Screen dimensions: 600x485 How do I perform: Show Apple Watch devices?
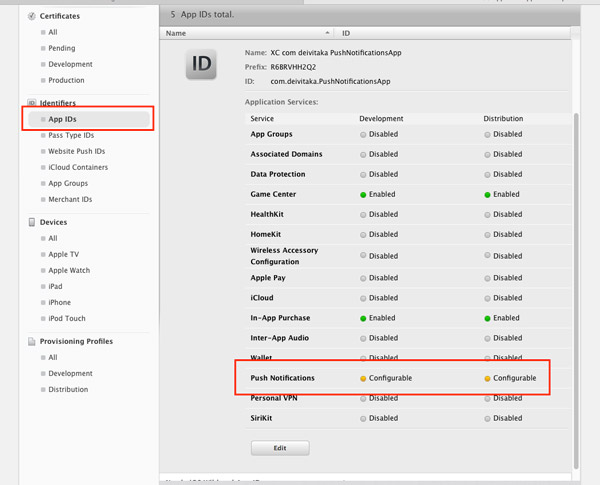pos(69,270)
